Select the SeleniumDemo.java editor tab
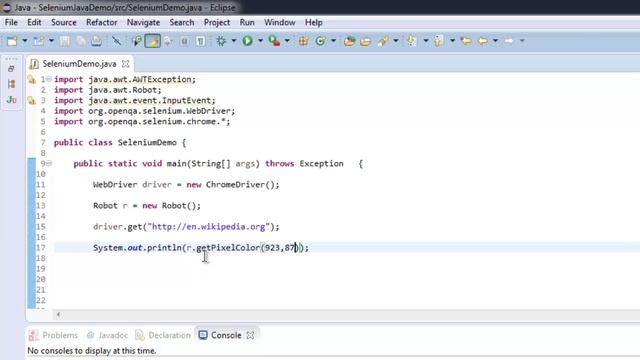Viewport: 640px width, 360px height. click(x=79, y=64)
